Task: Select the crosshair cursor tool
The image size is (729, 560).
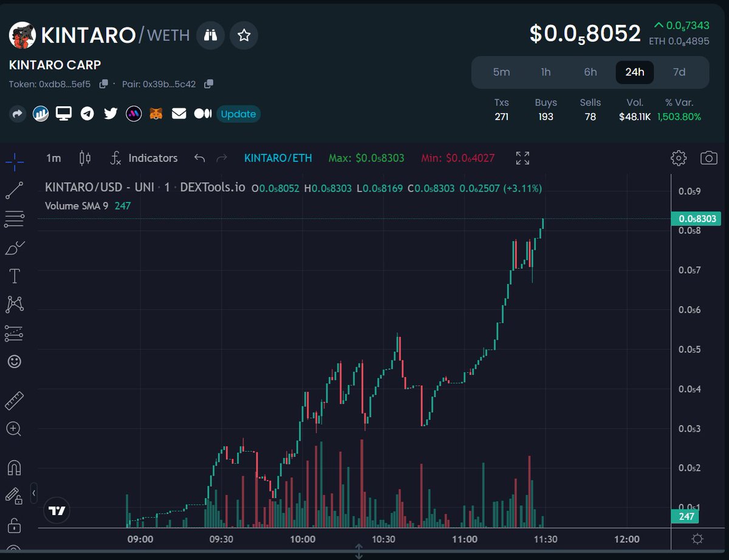Action: point(15,161)
